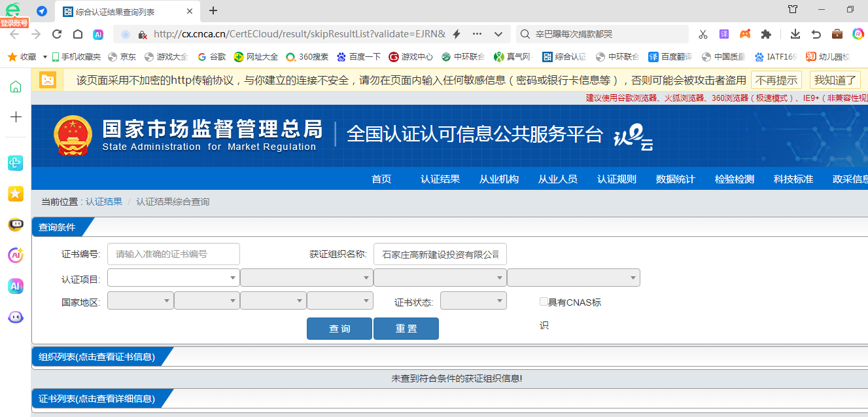Open the 手机收藏夹 bookmark
Screen dimensions: 868x417
[x=77, y=57]
